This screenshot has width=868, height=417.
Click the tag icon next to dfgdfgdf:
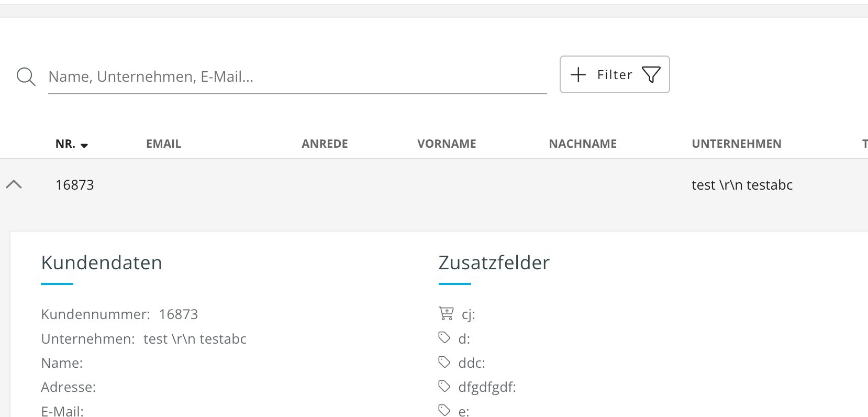click(444, 386)
